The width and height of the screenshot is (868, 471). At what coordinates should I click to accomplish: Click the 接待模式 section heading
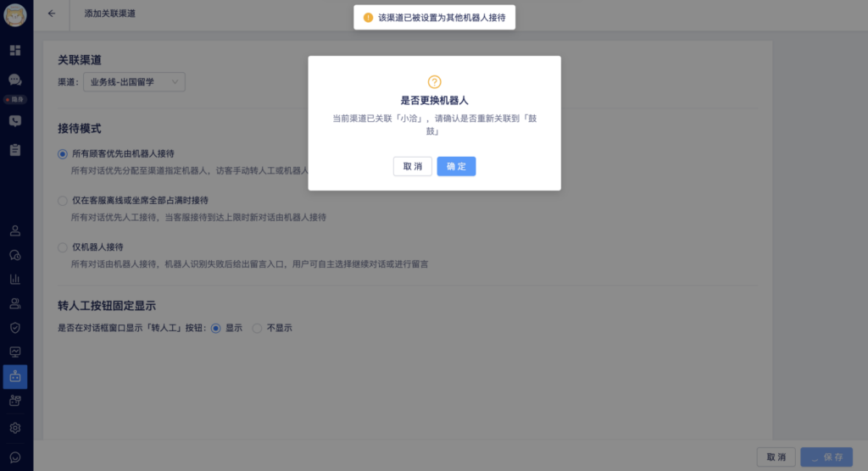(80, 129)
